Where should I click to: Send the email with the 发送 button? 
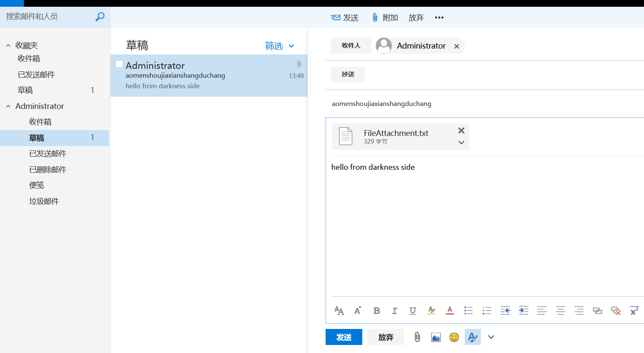click(x=344, y=337)
